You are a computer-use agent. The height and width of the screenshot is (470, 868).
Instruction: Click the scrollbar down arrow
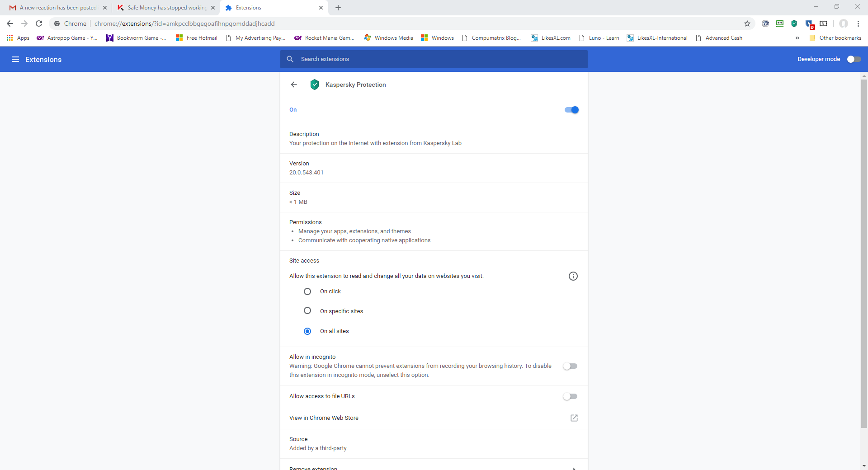864,466
